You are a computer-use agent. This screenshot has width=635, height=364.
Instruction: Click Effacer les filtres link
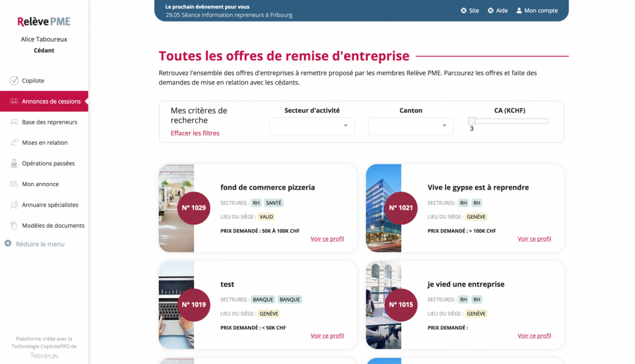click(195, 133)
